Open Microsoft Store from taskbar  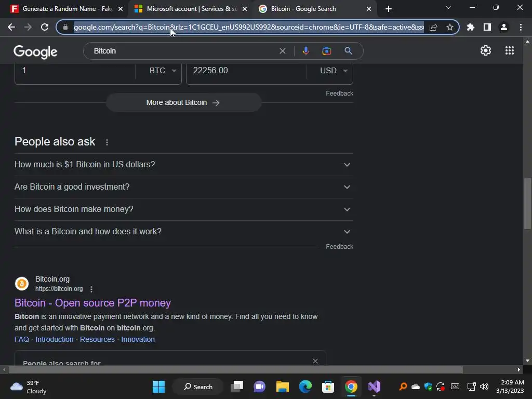tap(328, 387)
